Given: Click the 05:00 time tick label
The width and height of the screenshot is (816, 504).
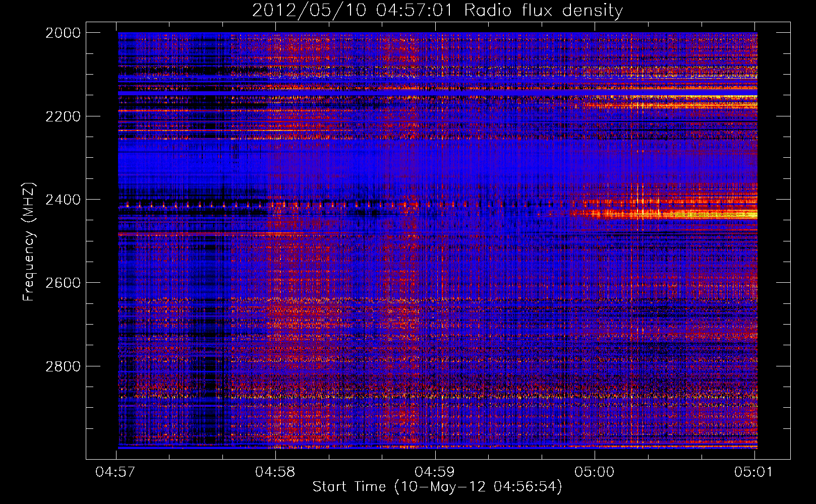Looking at the screenshot, I should point(595,472).
